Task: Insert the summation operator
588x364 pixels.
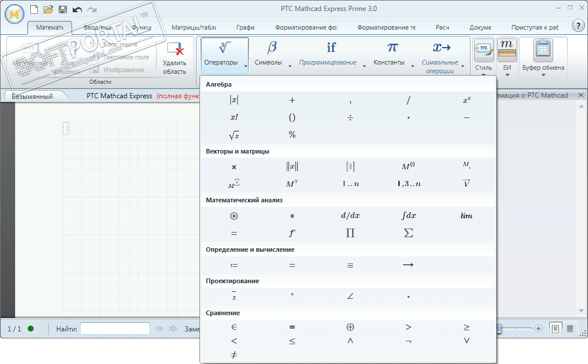Action: pyautogui.click(x=408, y=233)
